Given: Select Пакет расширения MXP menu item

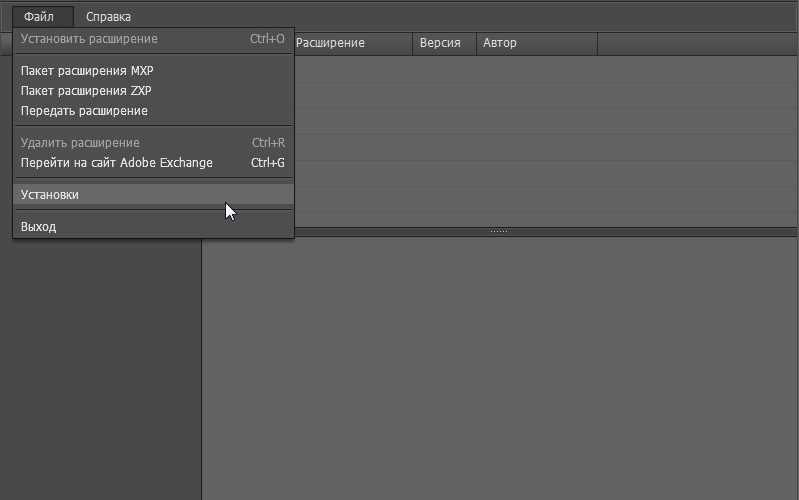Looking at the screenshot, I should tap(87, 71).
